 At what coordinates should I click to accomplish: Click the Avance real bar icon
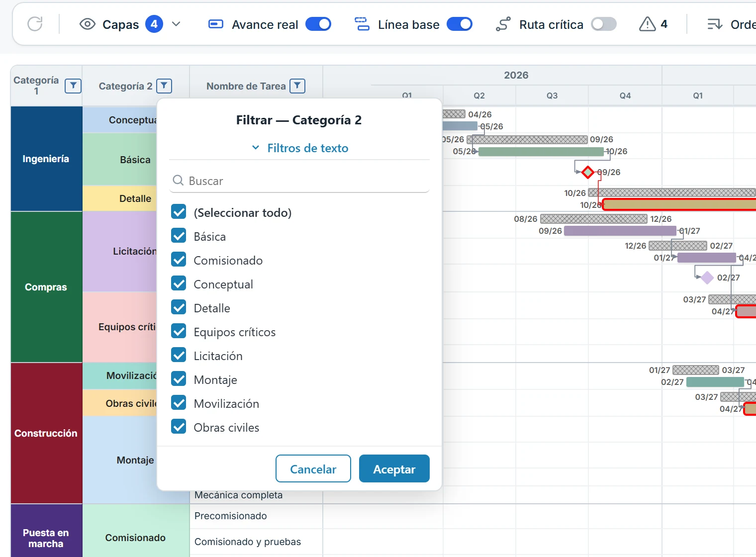coord(216,24)
